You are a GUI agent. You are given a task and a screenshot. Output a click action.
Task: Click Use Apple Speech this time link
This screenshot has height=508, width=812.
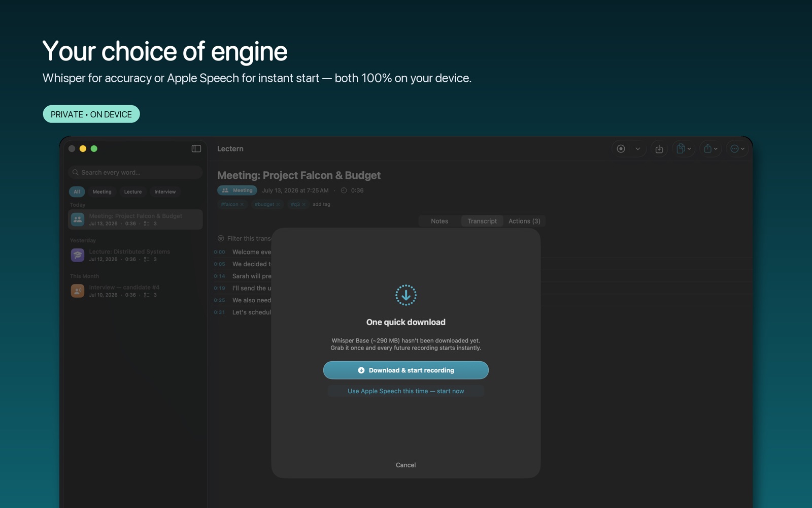tap(406, 391)
